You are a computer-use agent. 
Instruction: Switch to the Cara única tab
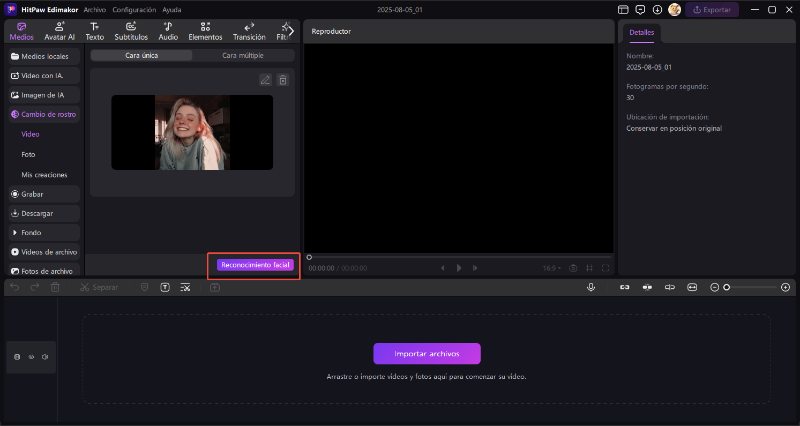point(141,55)
